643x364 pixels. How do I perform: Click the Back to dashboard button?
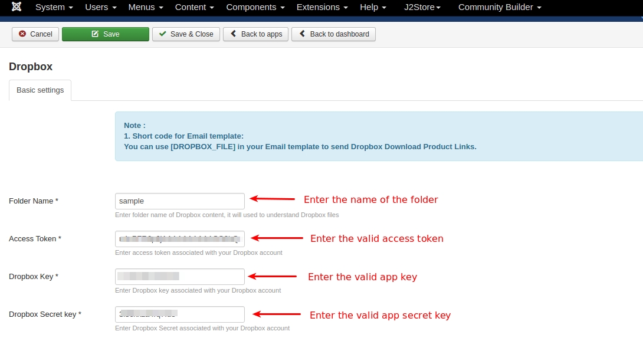tap(333, 34)
